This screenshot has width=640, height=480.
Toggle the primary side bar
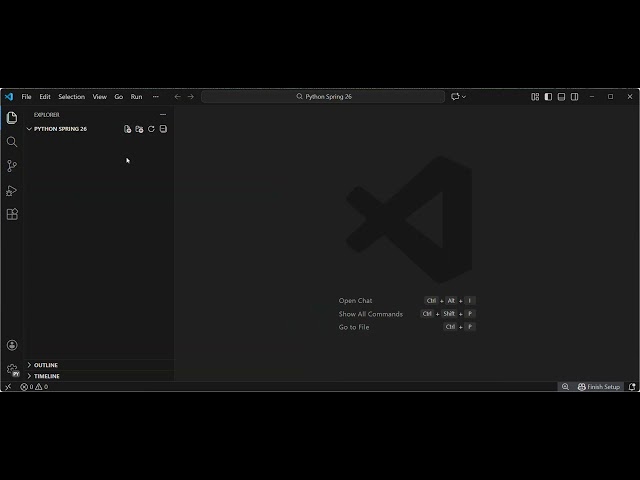(x=548, y=97)
